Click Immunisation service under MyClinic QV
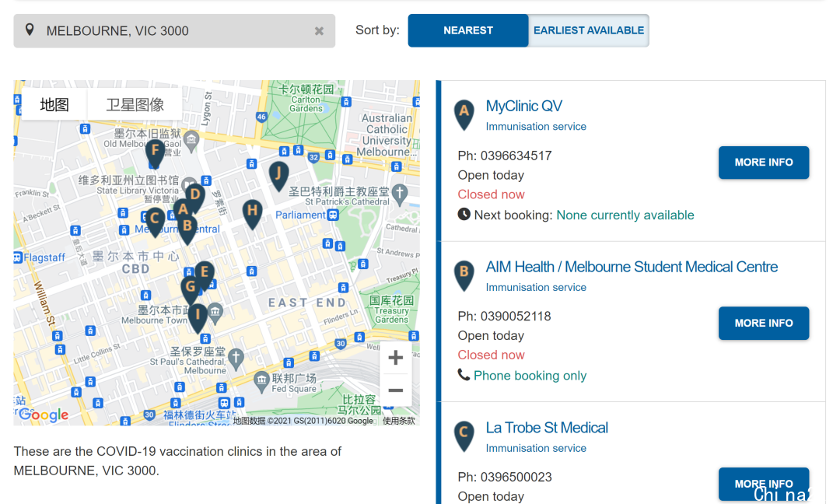The width and height of the screenshot is (840, 504). (x=536, y=127)
